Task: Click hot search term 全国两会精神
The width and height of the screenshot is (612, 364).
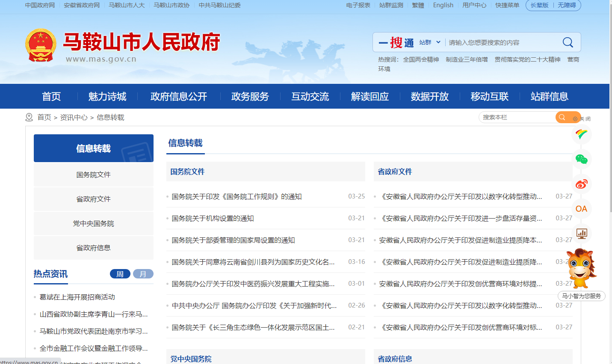Action: 421,59
